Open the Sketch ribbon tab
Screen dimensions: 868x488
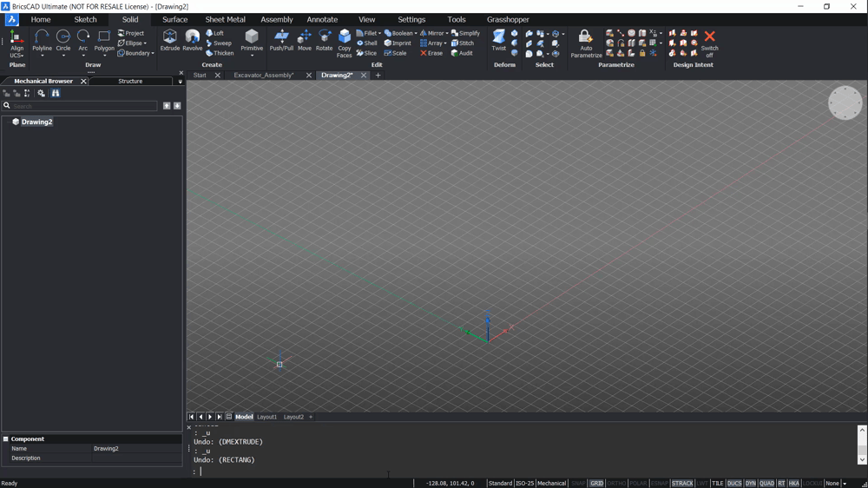(x=85, y=19)
